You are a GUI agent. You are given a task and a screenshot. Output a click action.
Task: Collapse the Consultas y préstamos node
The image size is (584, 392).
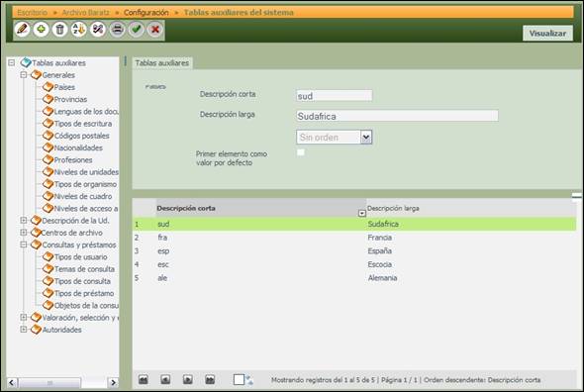click(x=24, y=245)
